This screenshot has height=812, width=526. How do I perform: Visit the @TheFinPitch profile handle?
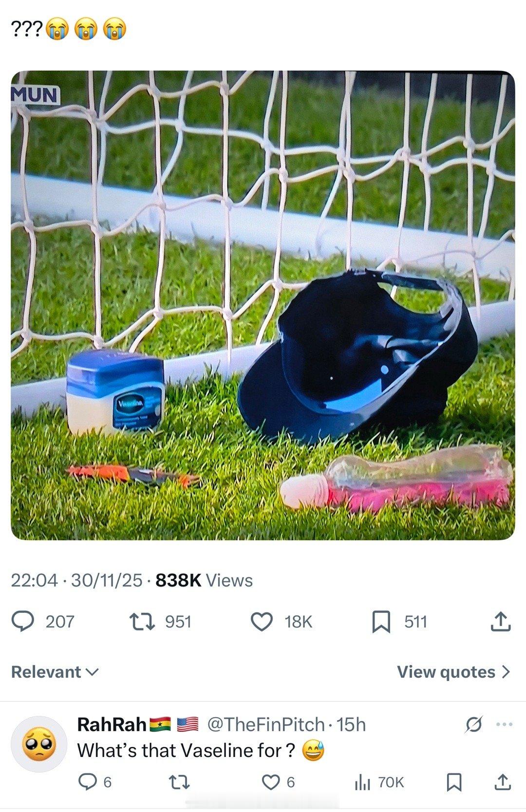266,724
